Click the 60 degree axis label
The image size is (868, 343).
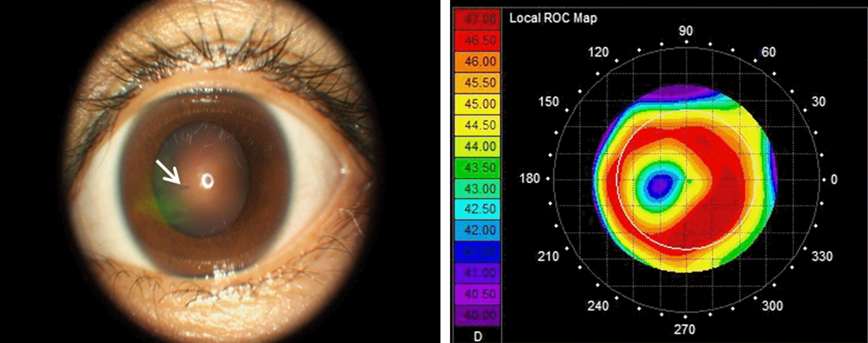pos(768,52)
